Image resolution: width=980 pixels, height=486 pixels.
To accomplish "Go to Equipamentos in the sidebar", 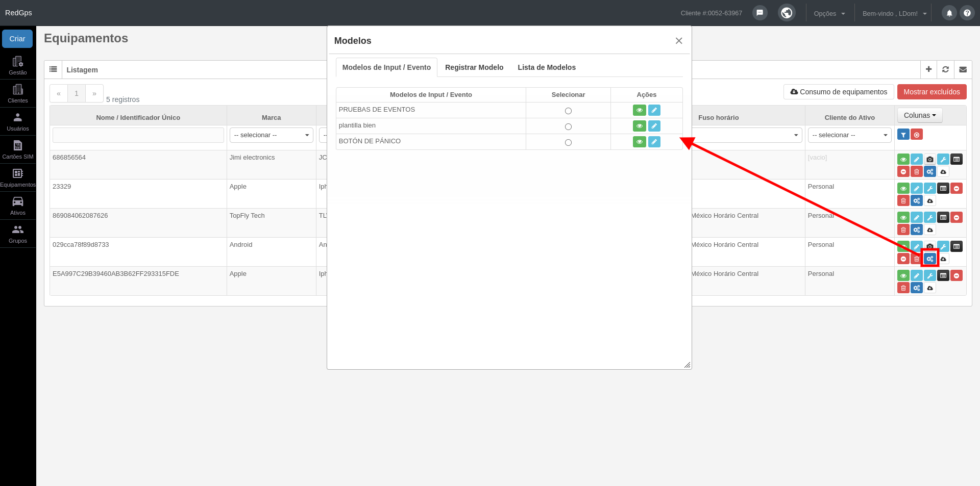I will pyautogui.click(x=18, y=177).
